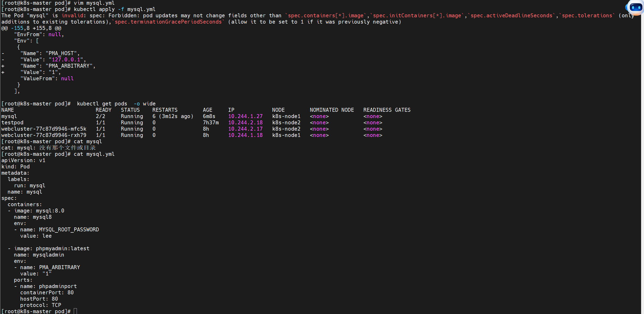Click the Chinese "没有那个文件或目录" error text
This screenshot has width=644, height=314.
[67, 148]
